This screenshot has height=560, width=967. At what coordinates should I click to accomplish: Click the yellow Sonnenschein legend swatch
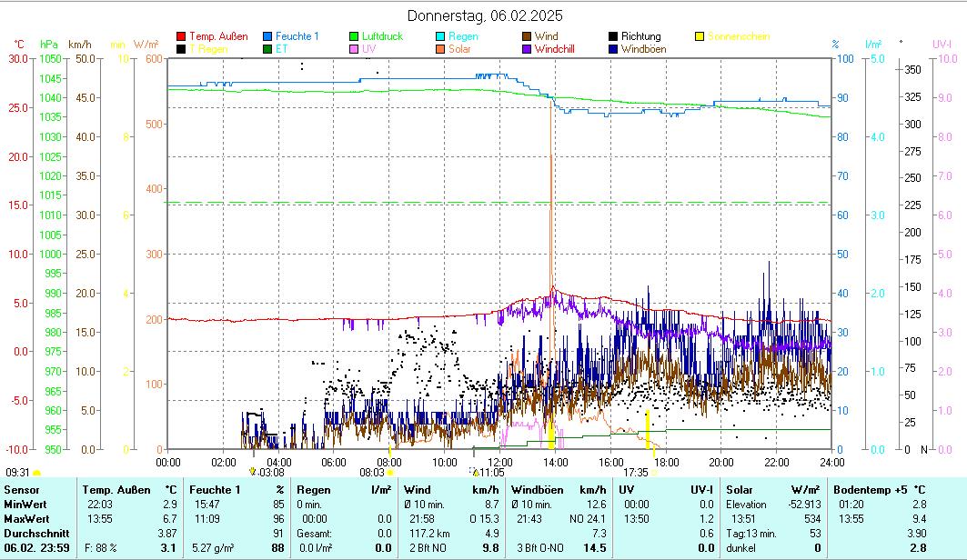click(700, 36)
